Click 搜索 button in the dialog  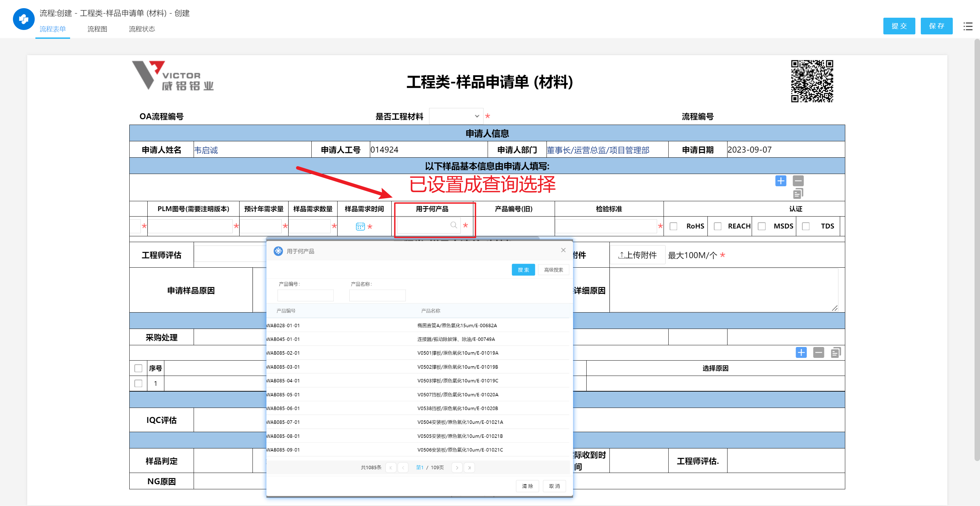point(523,270)
